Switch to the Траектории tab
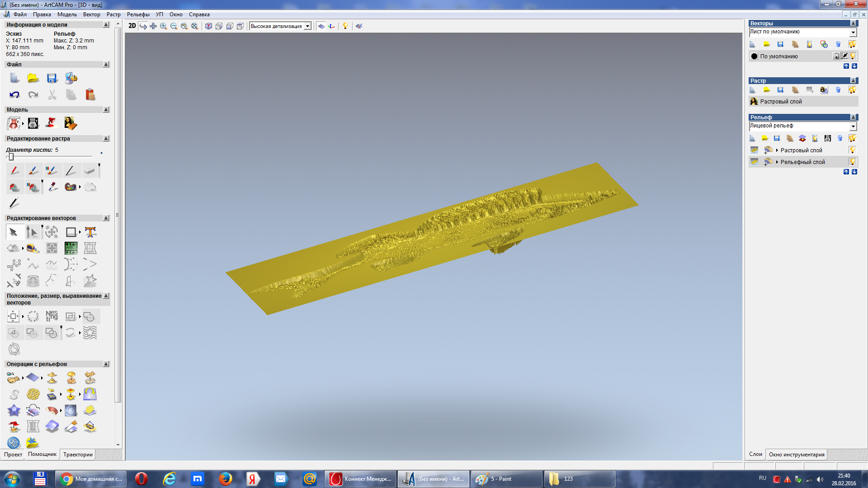Screen dimensions: 868x488 tap(78, 455)
